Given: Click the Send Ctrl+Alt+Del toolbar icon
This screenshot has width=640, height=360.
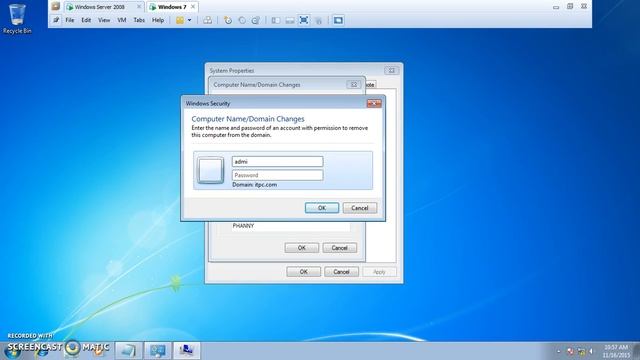Looking at the screenshot, I should click(x=207, y=20).
